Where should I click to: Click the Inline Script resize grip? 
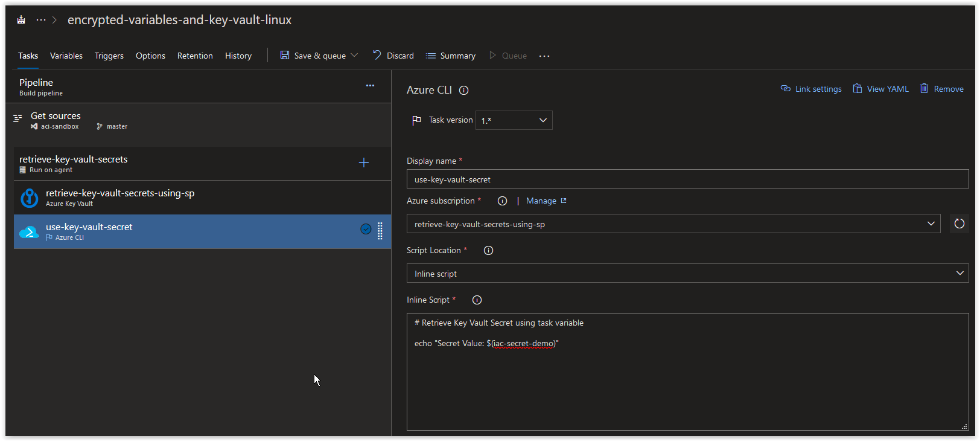pyautogui.click(x=964, y=427)
